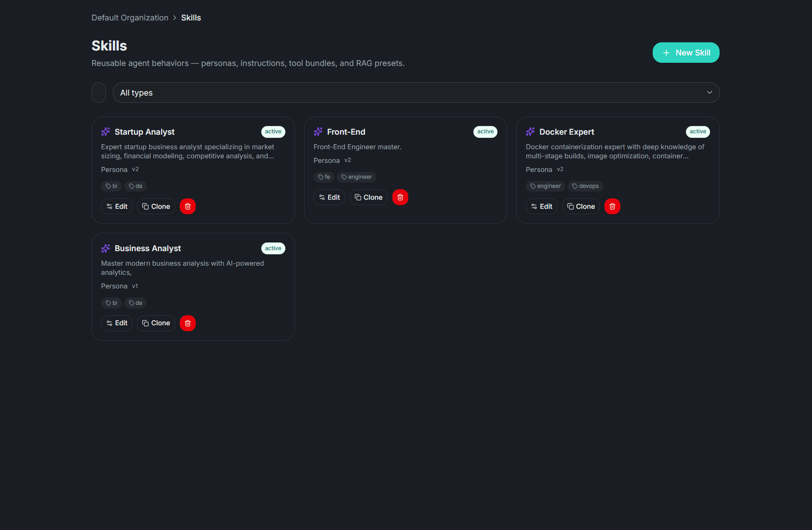Create a skill with the New Skill button
812x530 pixels.
[x=685, y=52]
